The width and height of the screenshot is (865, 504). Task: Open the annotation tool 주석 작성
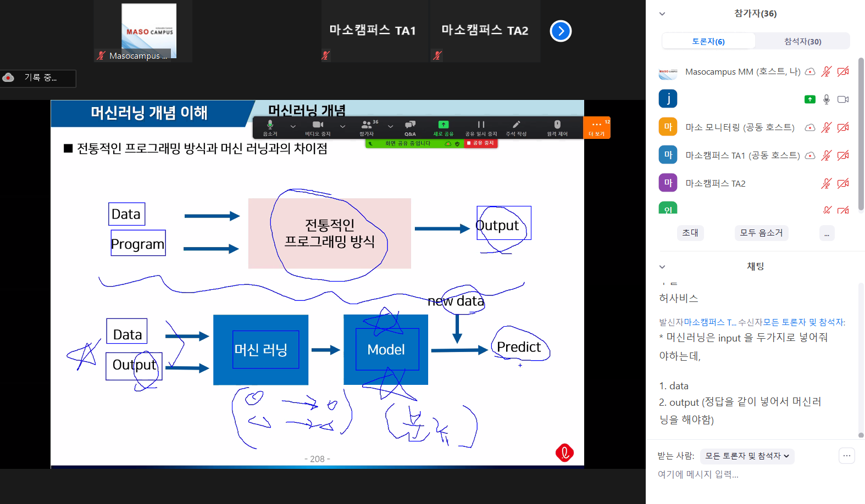[516, 127]
